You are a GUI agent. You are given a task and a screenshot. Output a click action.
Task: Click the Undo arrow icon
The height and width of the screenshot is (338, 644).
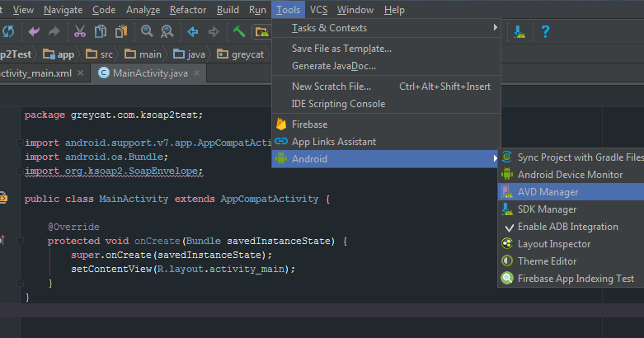click(34, 31)
